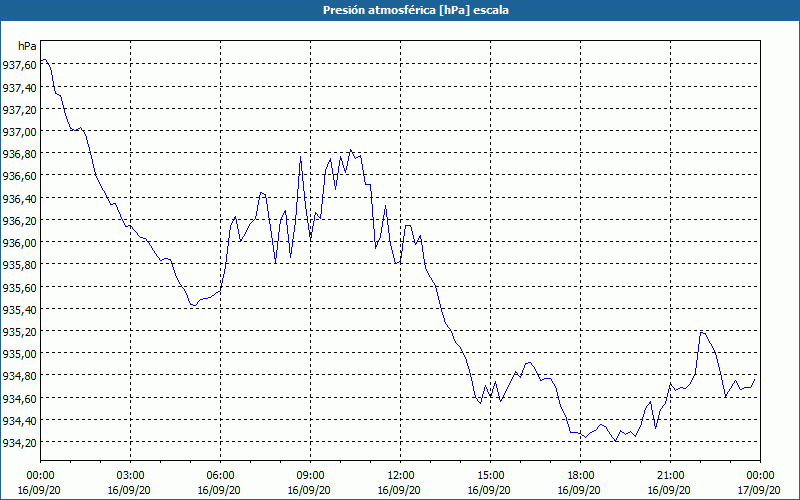Viewport: 800px width, 500px height.
Task: Click the 936,00 y-axis label
Action: point(19,242)
